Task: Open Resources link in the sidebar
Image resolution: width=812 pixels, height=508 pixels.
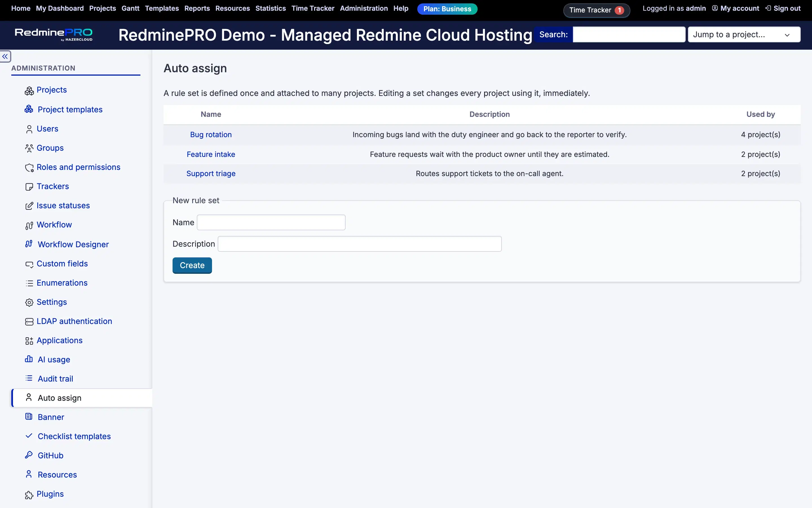Action: pos(57,475)
